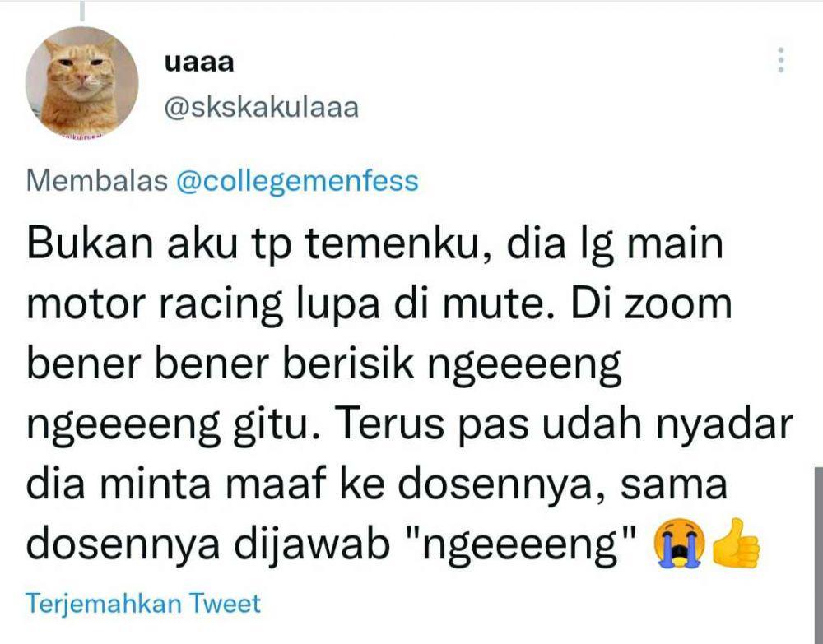
Task: Open the uaaa display name profile
Action: (x=199, y=63)
